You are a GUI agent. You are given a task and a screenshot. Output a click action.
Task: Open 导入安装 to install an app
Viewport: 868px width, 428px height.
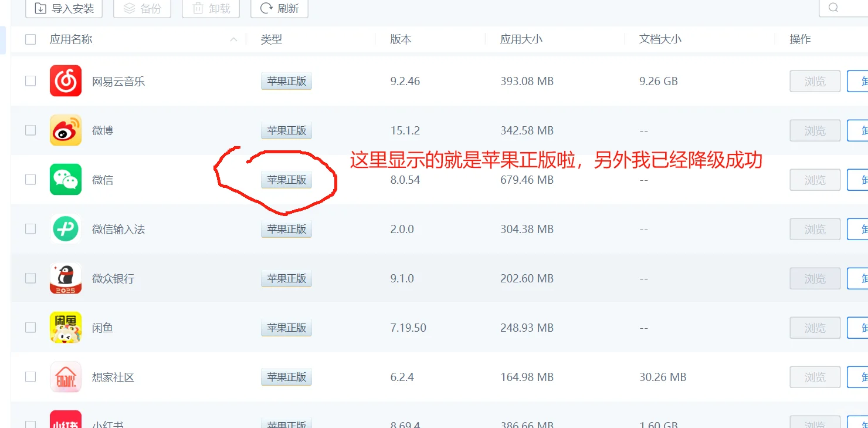pyautogui.click(x=63, y=8)
